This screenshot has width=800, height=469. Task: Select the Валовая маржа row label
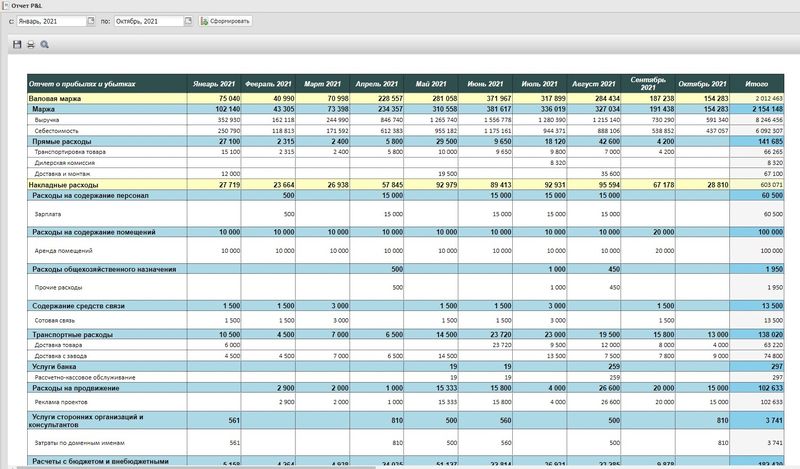pyautogui.click(x=55, y=98)
